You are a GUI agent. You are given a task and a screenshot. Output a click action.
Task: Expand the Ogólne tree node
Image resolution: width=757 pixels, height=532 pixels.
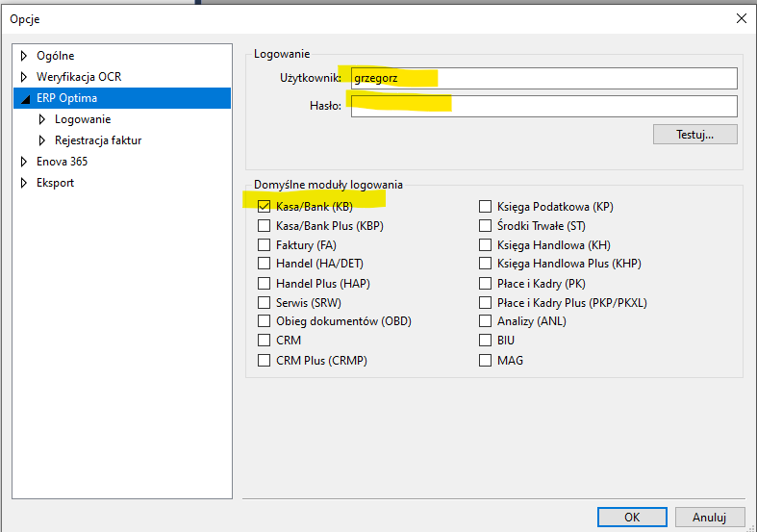click(24, 56)
